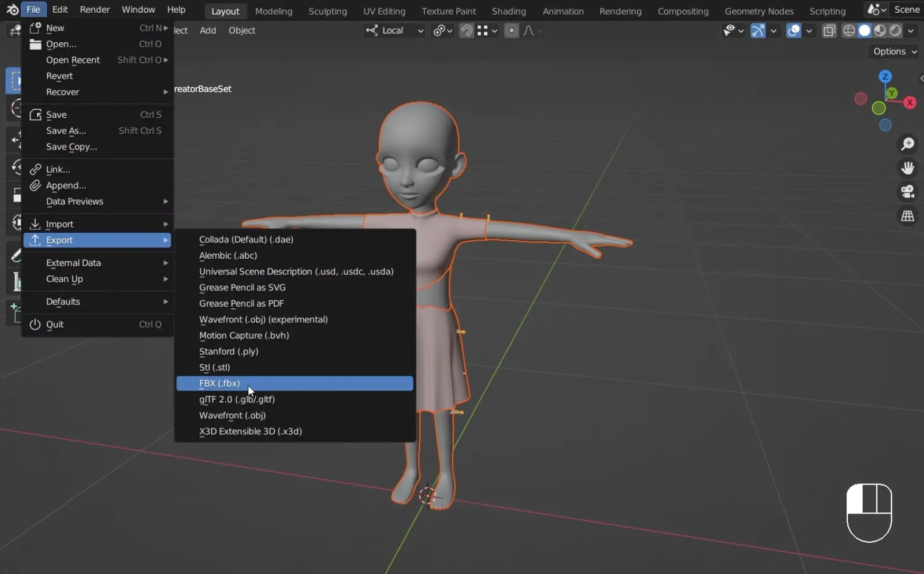
Task: Switch to the Sculpting workspace tab
Action: click(327, 11)
